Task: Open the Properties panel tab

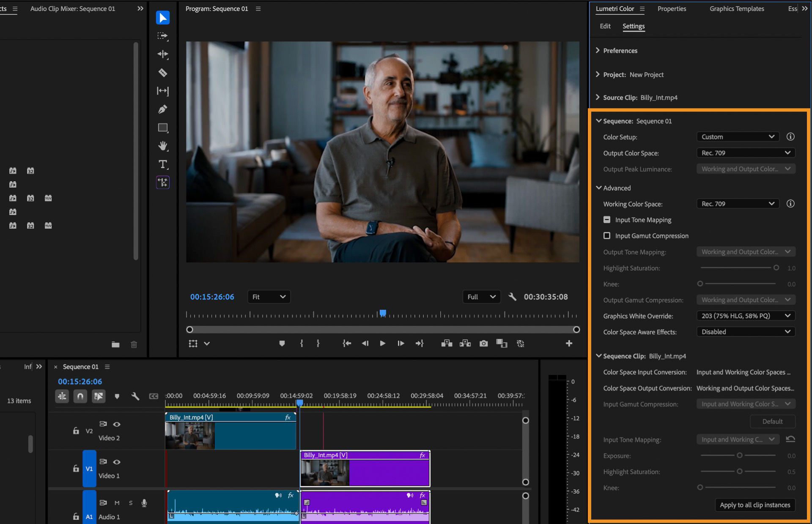Action: tap(672, 8)
